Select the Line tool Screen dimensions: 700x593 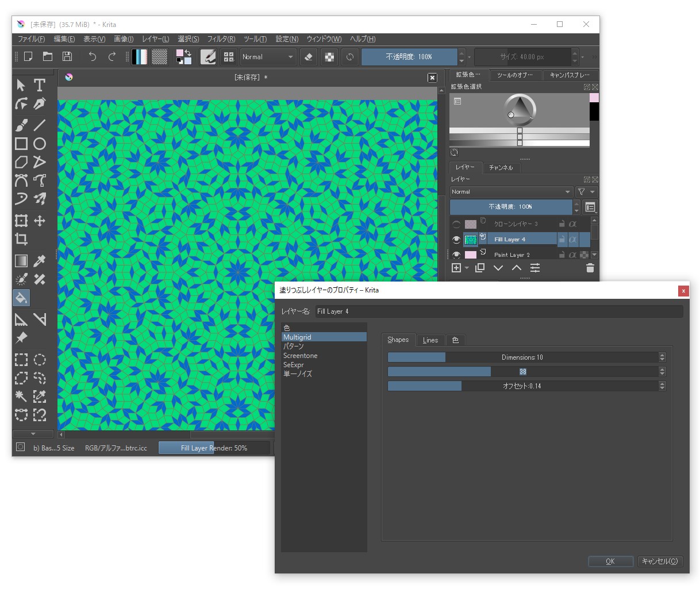pyautogui.click(x=40, y=125)
